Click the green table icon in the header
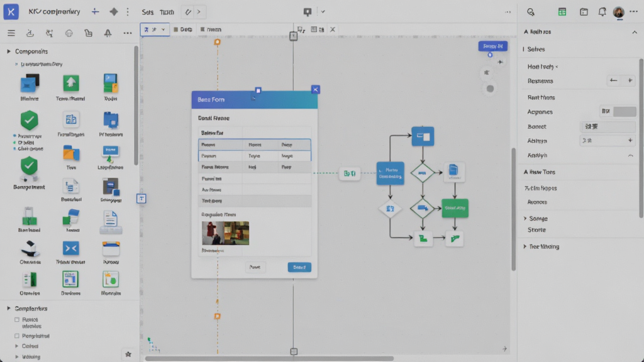 (562, 12)
